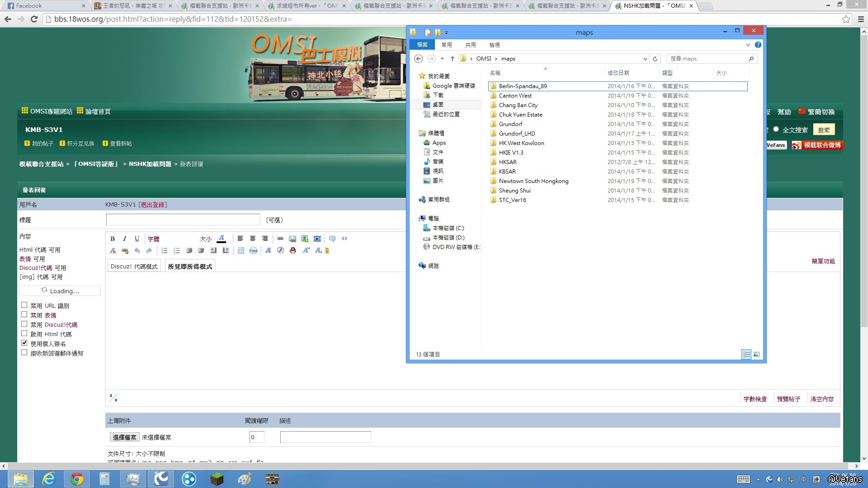Expand the Explorer address bar history dropdown
868x488 pixels.
click(x=645, y=59)
